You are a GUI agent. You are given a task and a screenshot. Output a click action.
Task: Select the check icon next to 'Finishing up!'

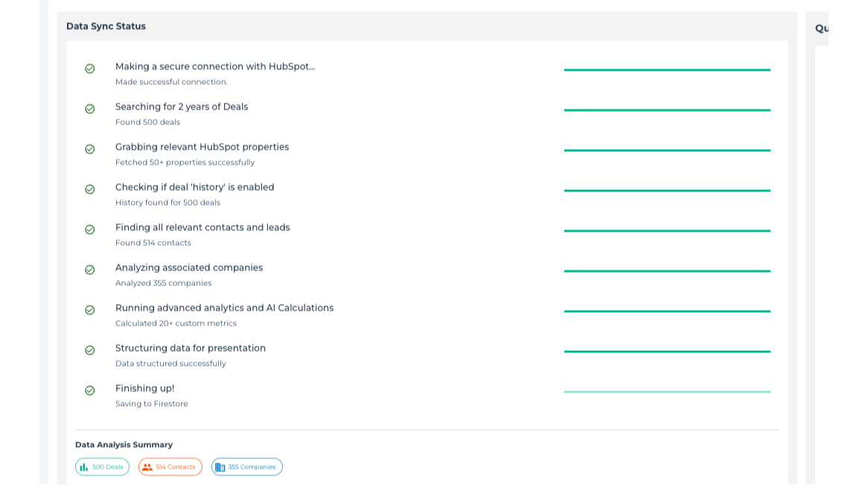(x=90, y=390)
